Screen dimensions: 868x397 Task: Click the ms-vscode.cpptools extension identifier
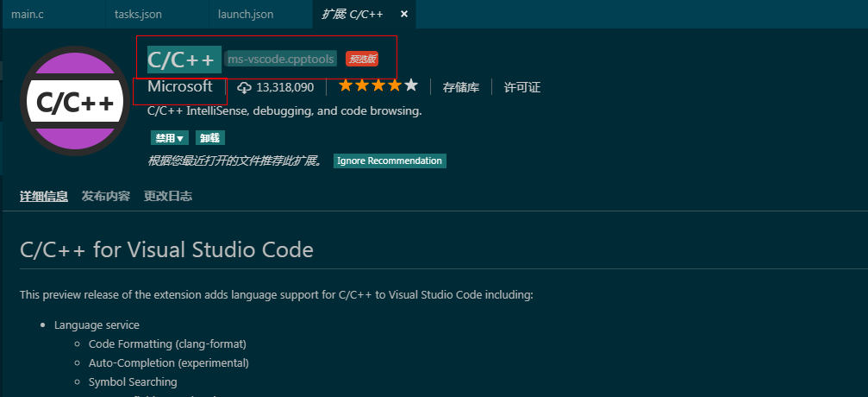281,59
